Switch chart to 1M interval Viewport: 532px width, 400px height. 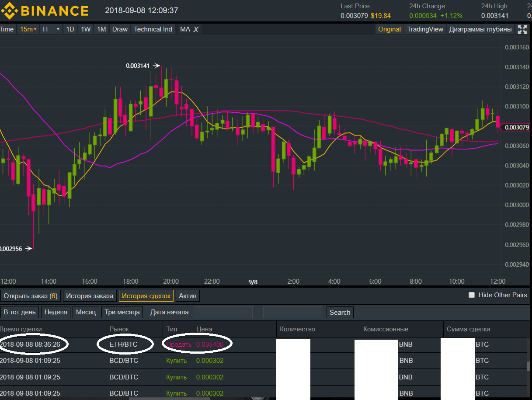pyautogui.click(x=101, y=29)
